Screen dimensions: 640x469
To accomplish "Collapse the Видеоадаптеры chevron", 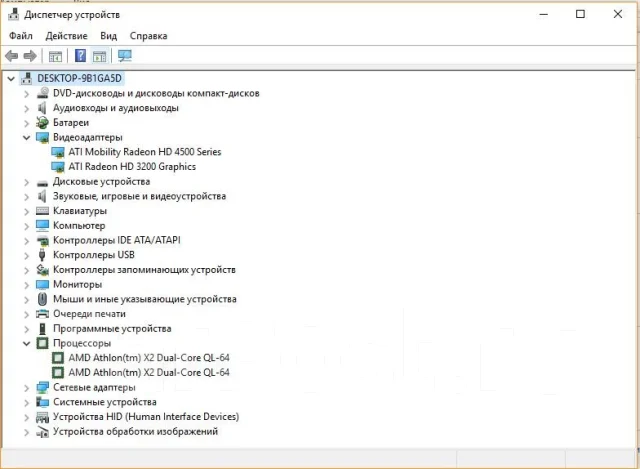I will [x=27, y=138].
